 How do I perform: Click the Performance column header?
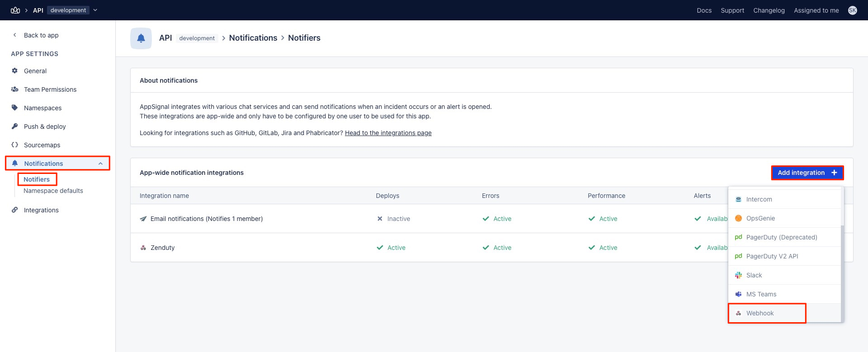click(x=606, y=196)
